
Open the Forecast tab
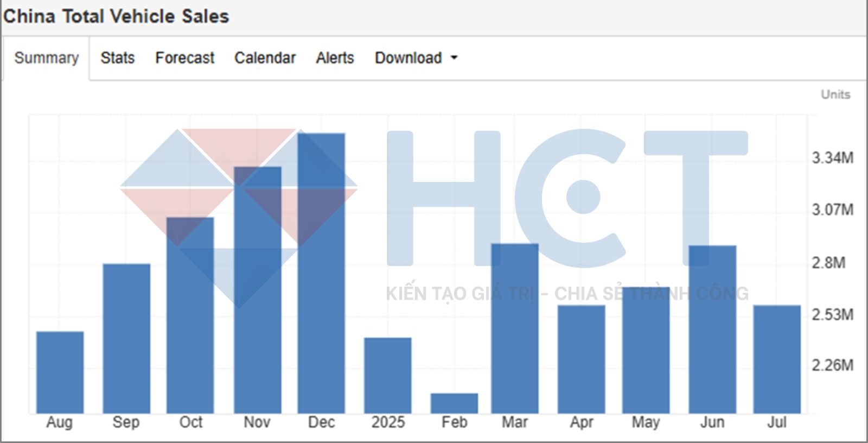coord(184,58)
